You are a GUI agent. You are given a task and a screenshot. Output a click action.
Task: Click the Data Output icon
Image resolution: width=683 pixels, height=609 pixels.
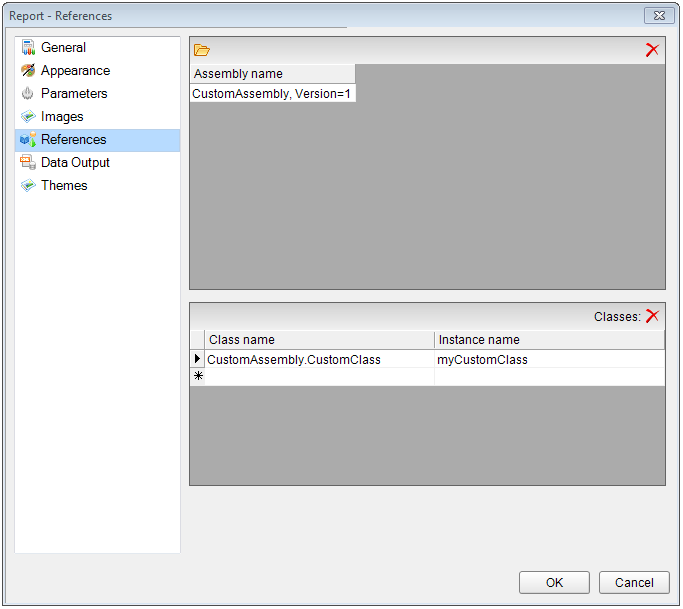point(28,162)
